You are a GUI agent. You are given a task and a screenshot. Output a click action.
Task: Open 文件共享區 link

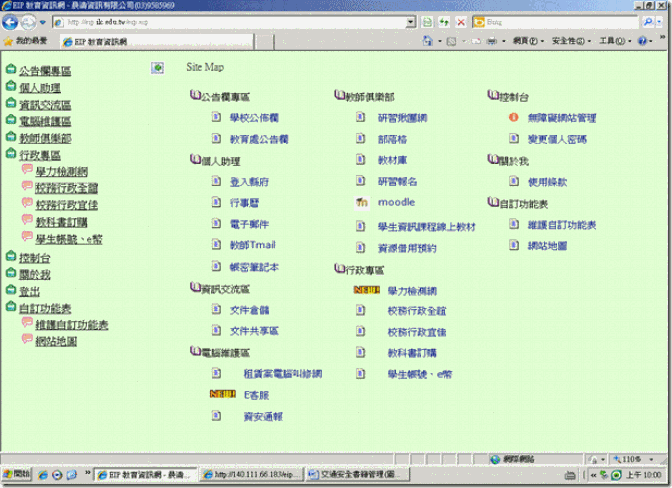pos(254,331)
